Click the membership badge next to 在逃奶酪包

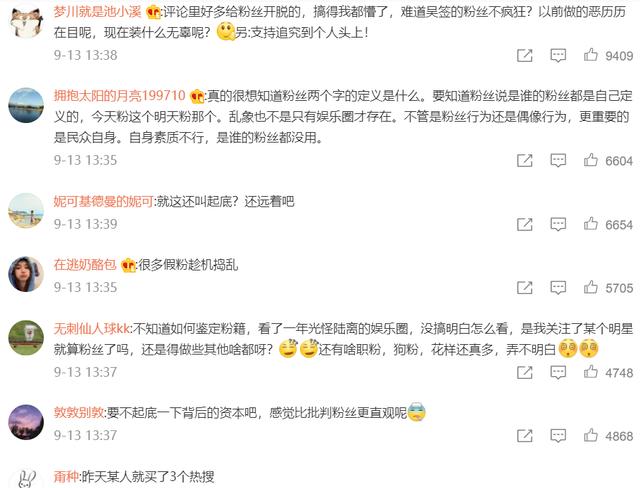(128, 265)
